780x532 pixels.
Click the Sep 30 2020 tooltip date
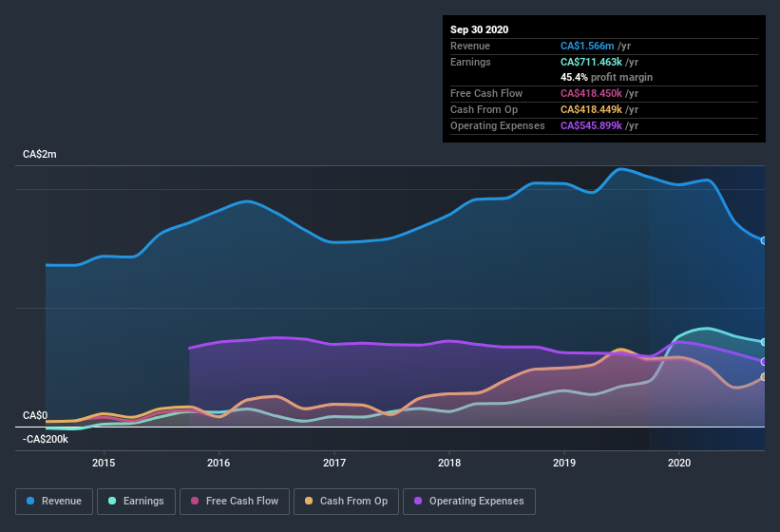(x=480, y=29)
